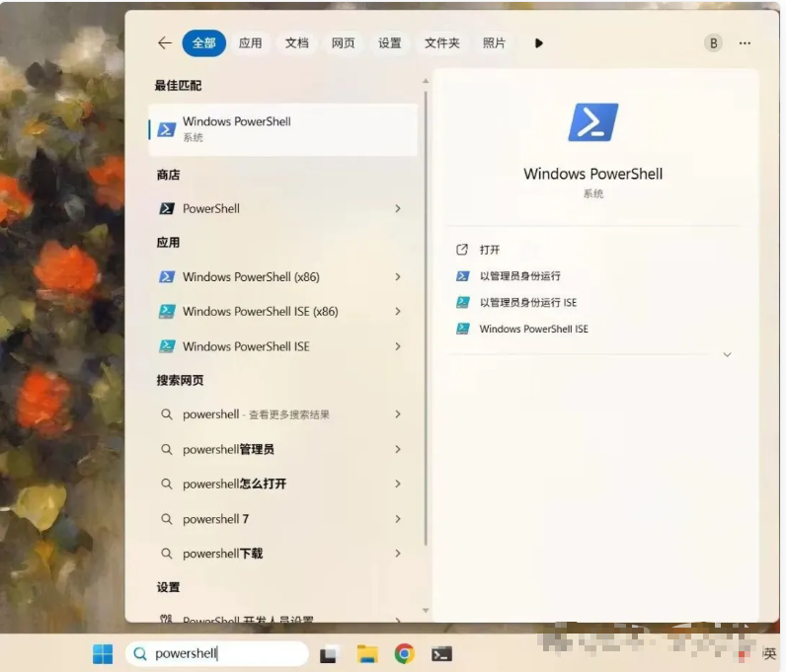
Task: Launch Google Chrome from the taskbar
Action: (405, 654)
